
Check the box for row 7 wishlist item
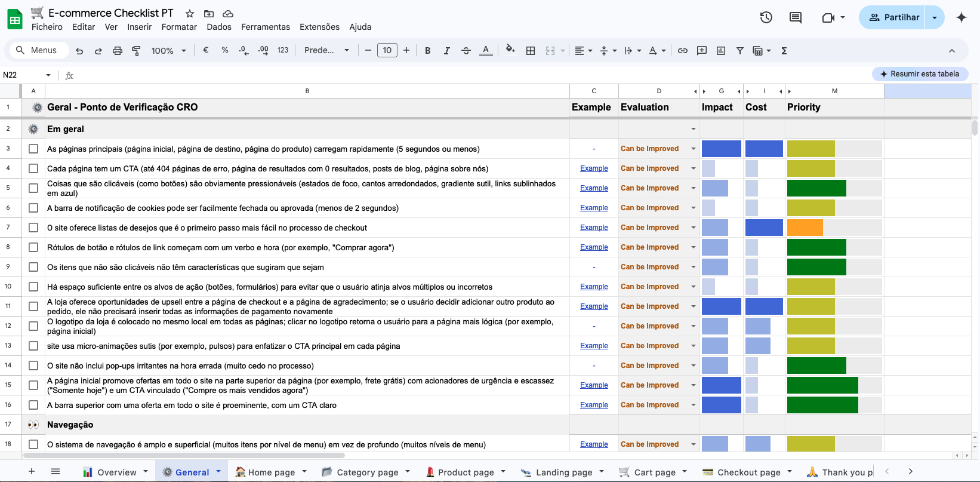33,228
